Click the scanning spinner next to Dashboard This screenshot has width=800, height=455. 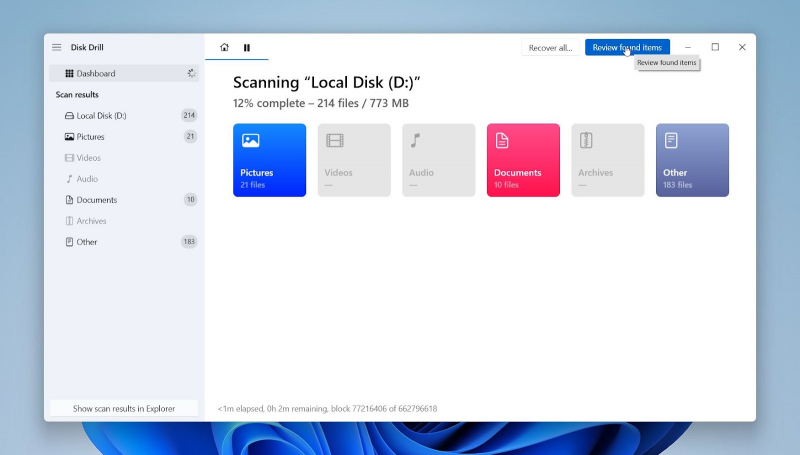pos(191,73)
